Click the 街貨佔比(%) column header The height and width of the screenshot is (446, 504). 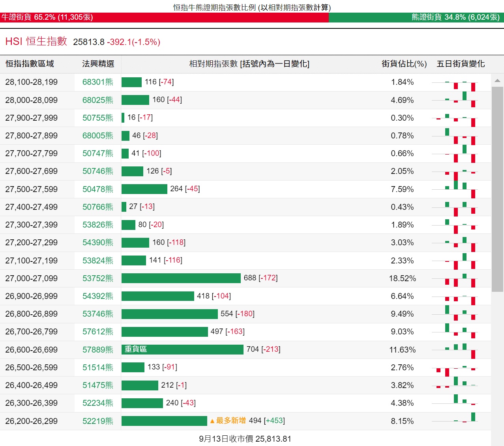(404, 64)
